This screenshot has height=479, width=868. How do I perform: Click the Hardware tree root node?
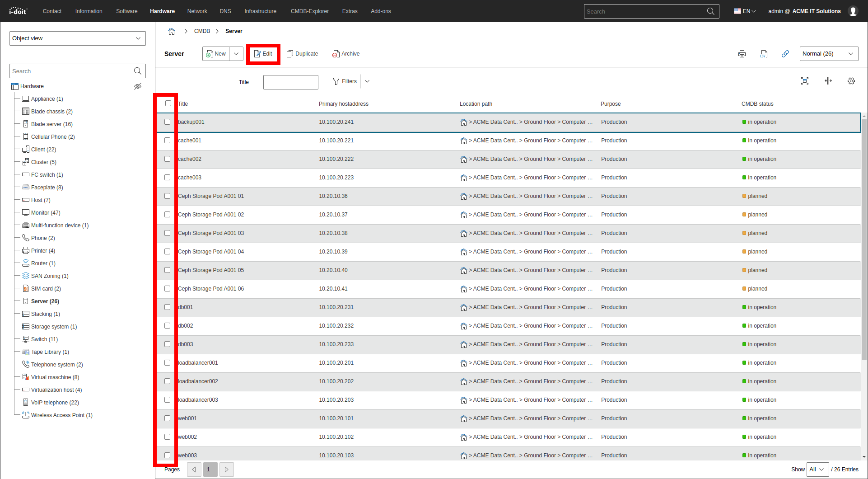pos(28,86)
